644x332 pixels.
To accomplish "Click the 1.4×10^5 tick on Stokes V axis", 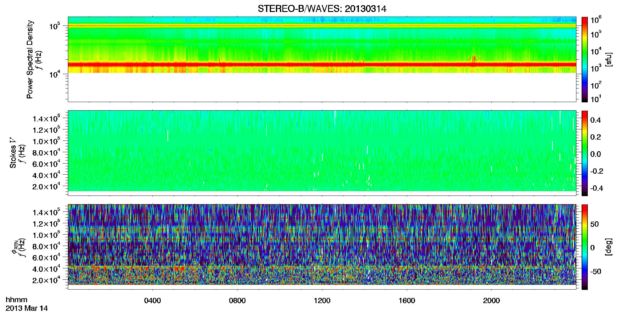I will (x=46, y=118).
